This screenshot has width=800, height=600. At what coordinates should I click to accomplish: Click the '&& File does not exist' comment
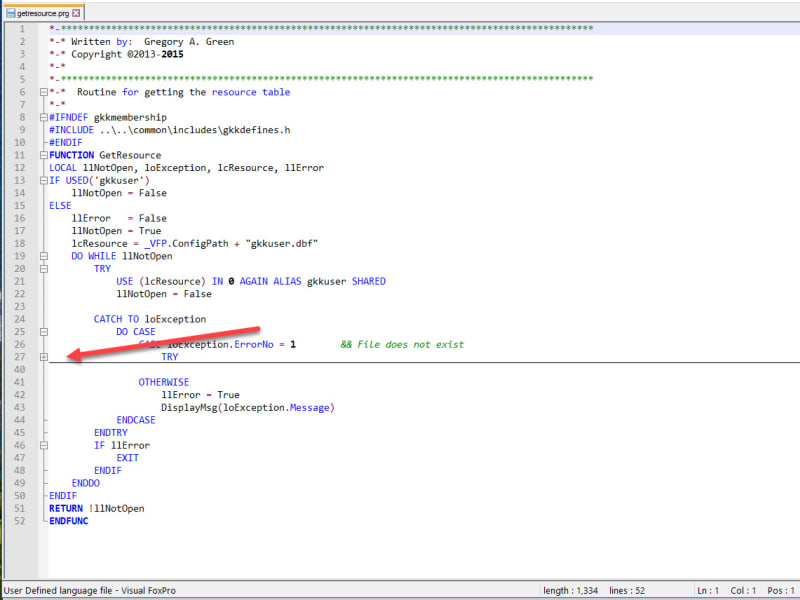point(402,344)
